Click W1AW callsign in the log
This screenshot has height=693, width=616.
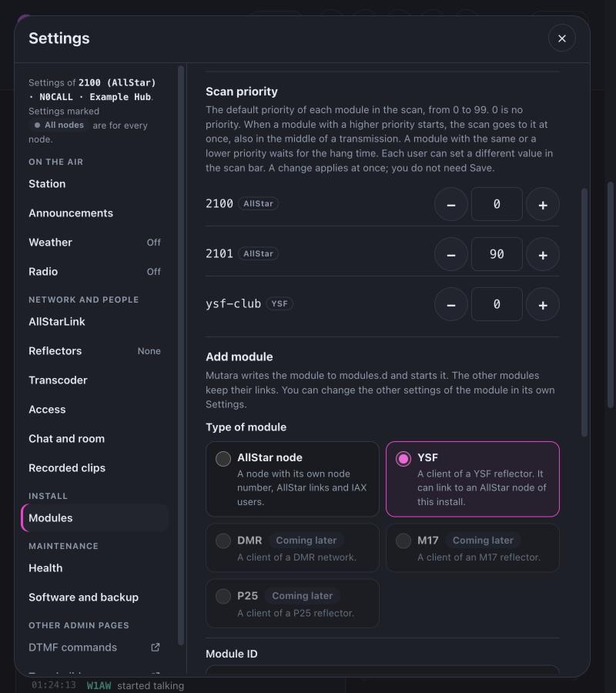[99, 685]
